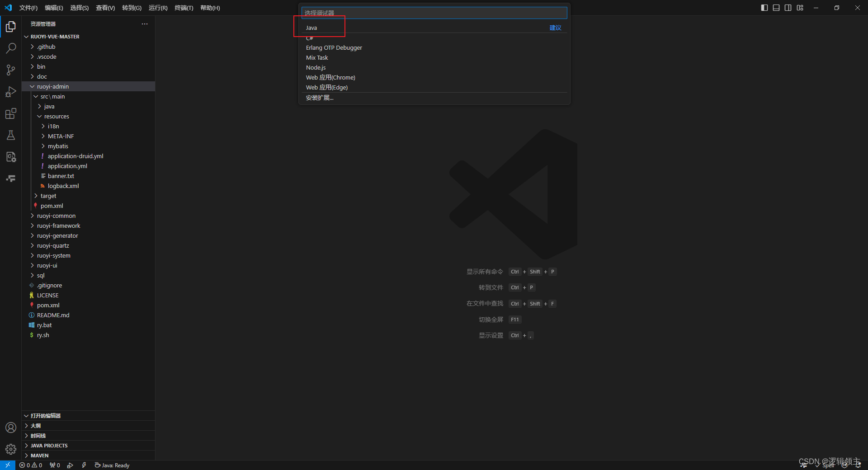Click the ports forwarded antenna status icon
The height and width of the screenshot is (470, 868).
[x=55, y=465]
